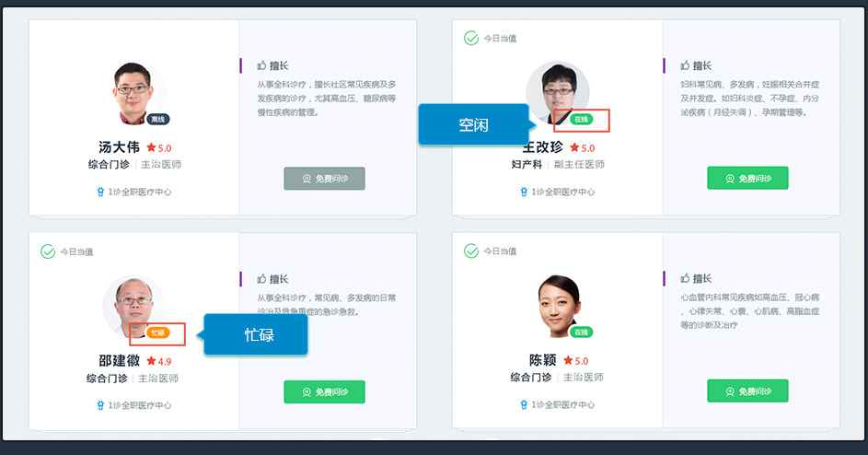
Task: Open 王改珍's profile photo
Action: tap(558, 92)
